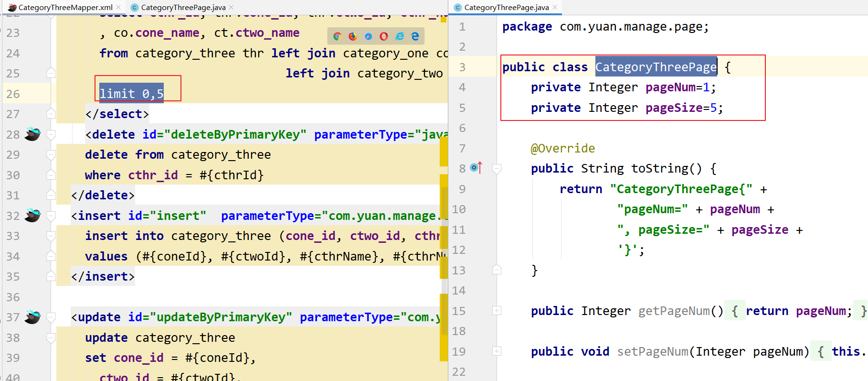Viewport: 868px width, 381px height.
Task: Click 'left join category_two' text on line 25
Action: pyautogui.click(x=364, y=73)
